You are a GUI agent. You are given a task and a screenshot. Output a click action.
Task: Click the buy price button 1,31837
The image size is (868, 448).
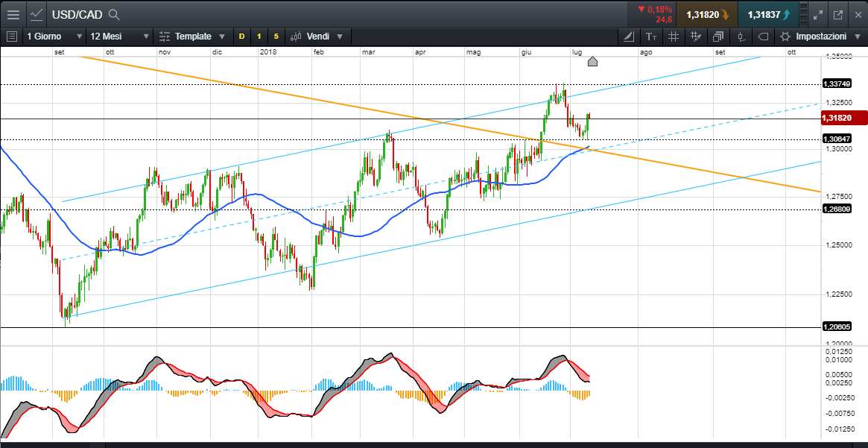click(x=768, y=15)
